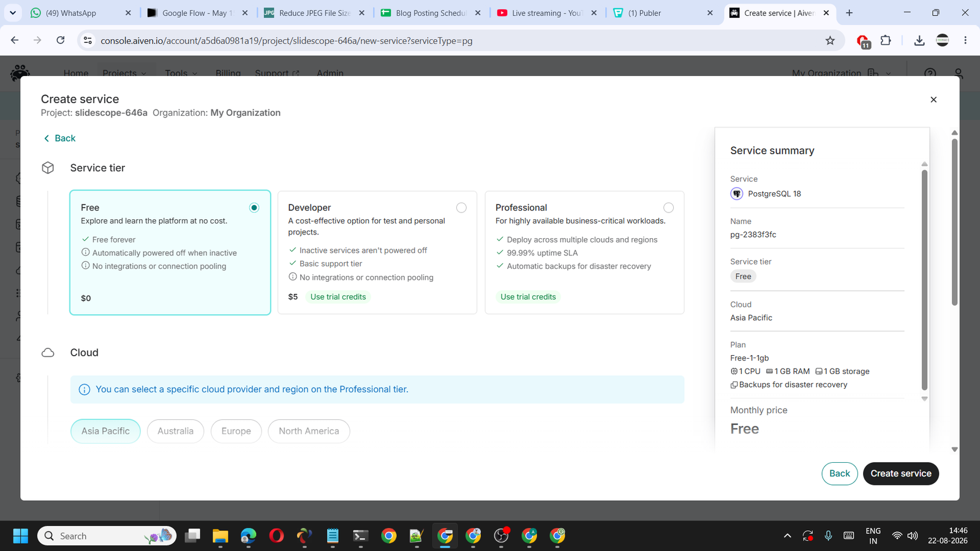Open Opera browser from the taskbar
Viewport: 980px width, 551px height.
277,536
